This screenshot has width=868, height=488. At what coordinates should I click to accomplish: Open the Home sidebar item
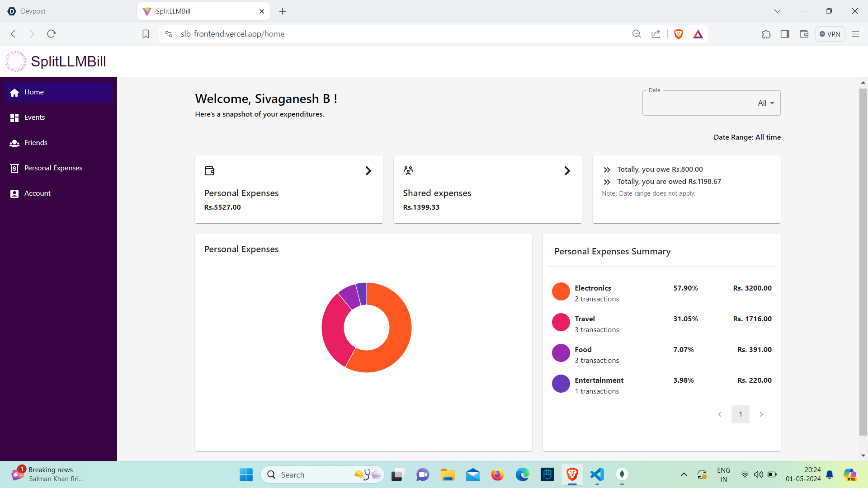pyautogui.click(x=34, y=92)
